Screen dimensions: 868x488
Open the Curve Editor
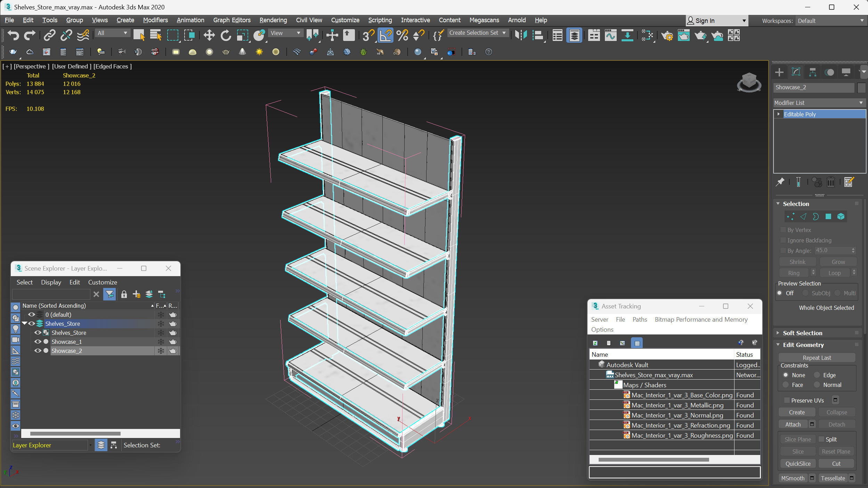tap(610, 35)
